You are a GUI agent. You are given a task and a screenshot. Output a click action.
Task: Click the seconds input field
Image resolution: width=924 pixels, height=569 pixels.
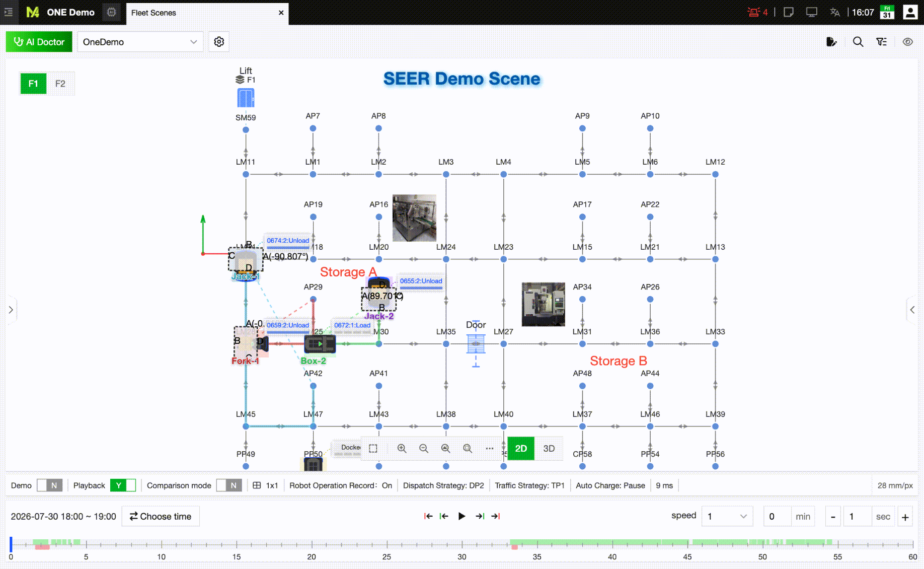coord(858,517)
